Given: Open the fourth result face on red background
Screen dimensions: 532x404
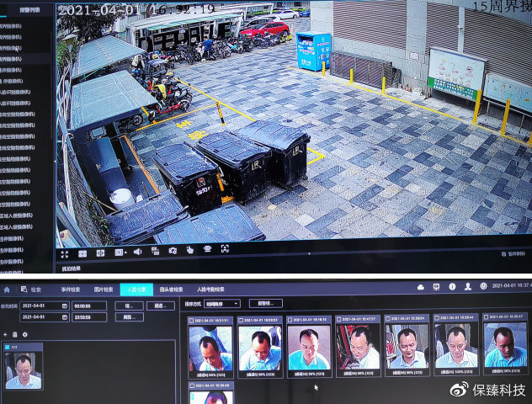Looking at the screenshot, I should coord(358,347).
